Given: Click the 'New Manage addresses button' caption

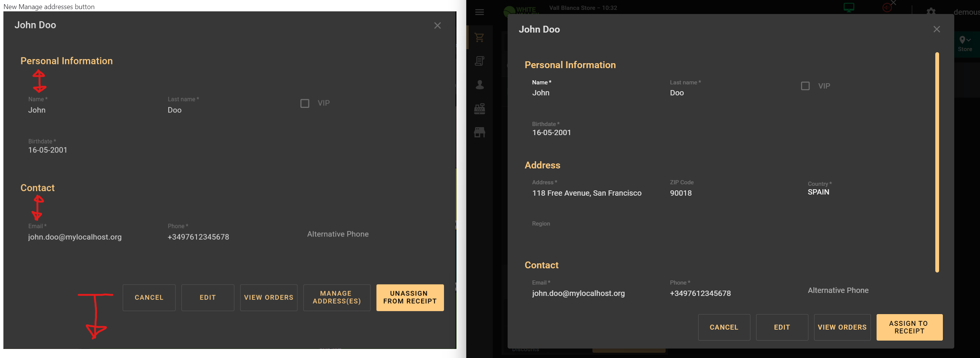Looking at the screenshot, I should (49, 6).
